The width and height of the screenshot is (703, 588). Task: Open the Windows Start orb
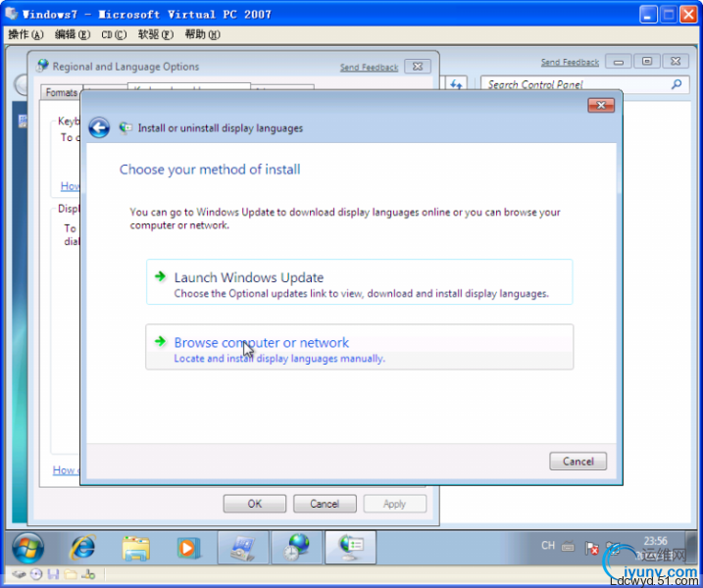[x=27, y=547]
